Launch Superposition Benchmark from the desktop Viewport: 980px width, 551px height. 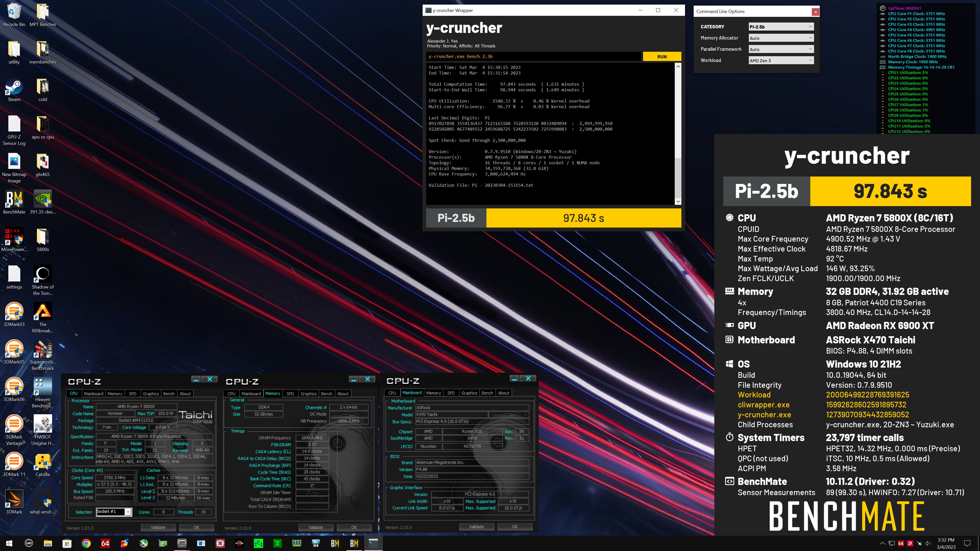(x=43, y=356)
